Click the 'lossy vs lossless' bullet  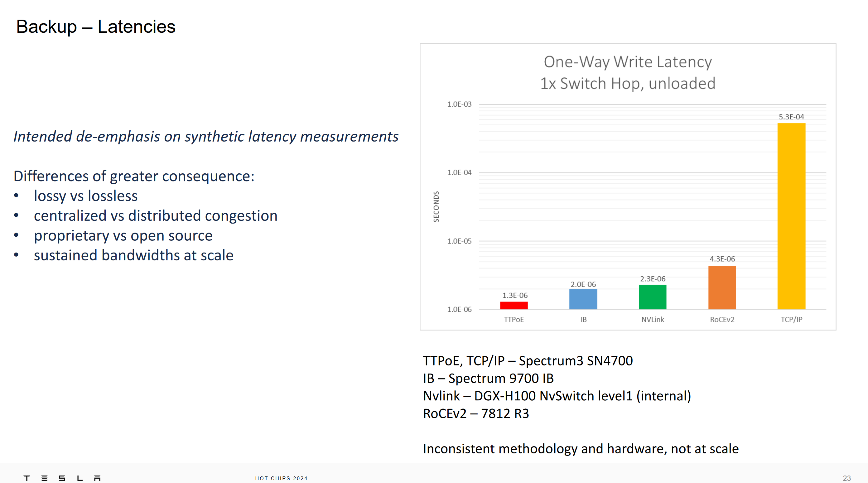(x=86, y=196)
